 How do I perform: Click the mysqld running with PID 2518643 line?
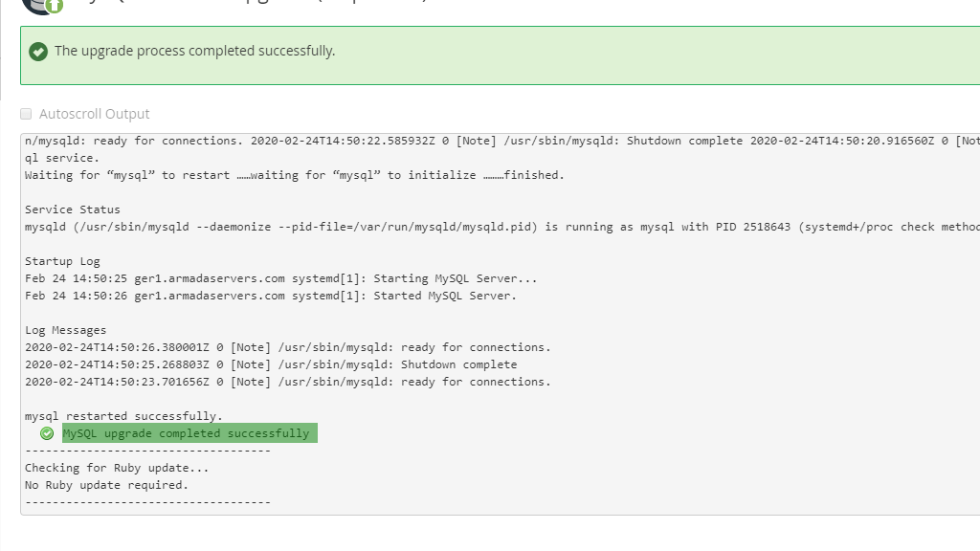point(502,227)
